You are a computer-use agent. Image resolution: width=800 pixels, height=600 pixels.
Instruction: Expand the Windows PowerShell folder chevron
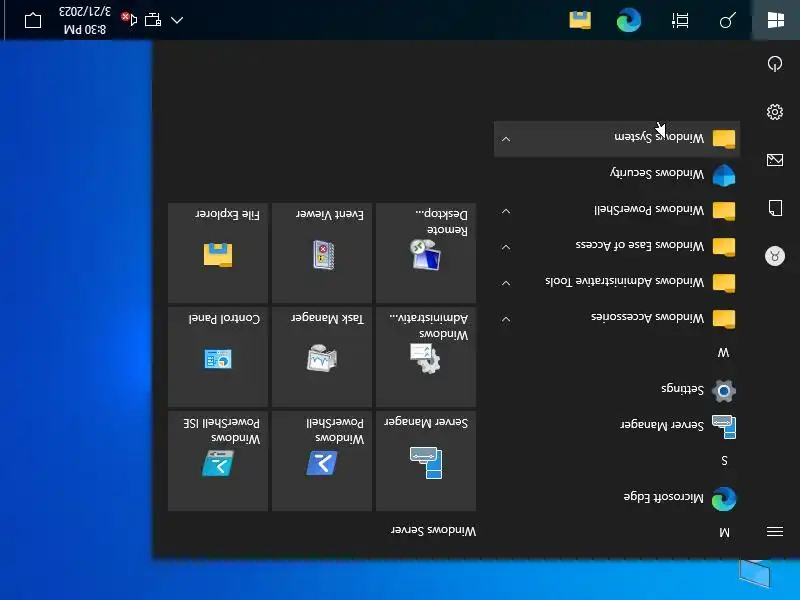506,211
